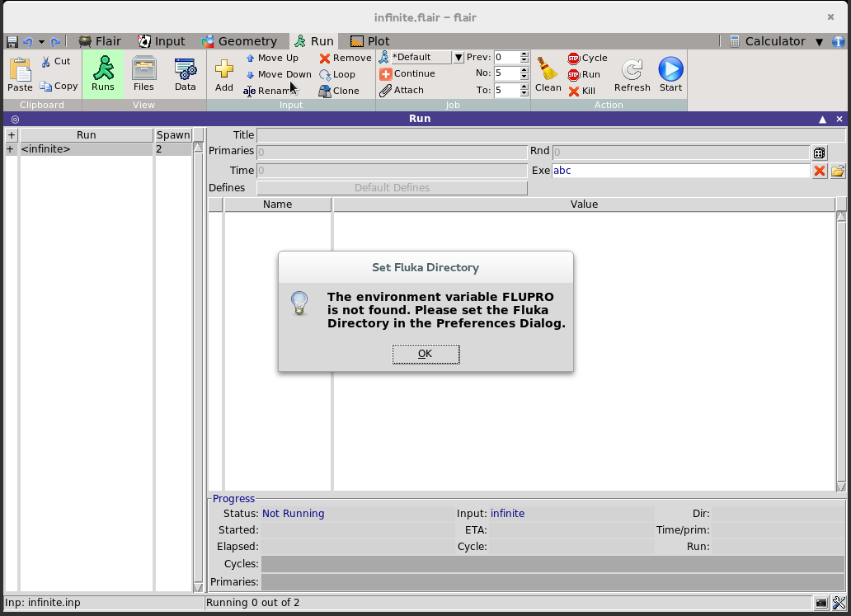
Task: Click the Clone run button
Action: [x=339, y=91]
